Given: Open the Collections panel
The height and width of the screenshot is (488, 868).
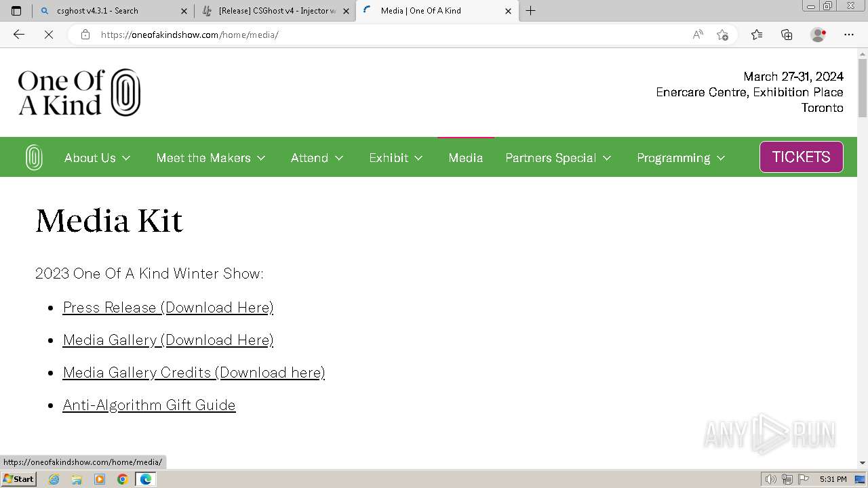Looking at the screenshot, I should (x=787, y=35).
